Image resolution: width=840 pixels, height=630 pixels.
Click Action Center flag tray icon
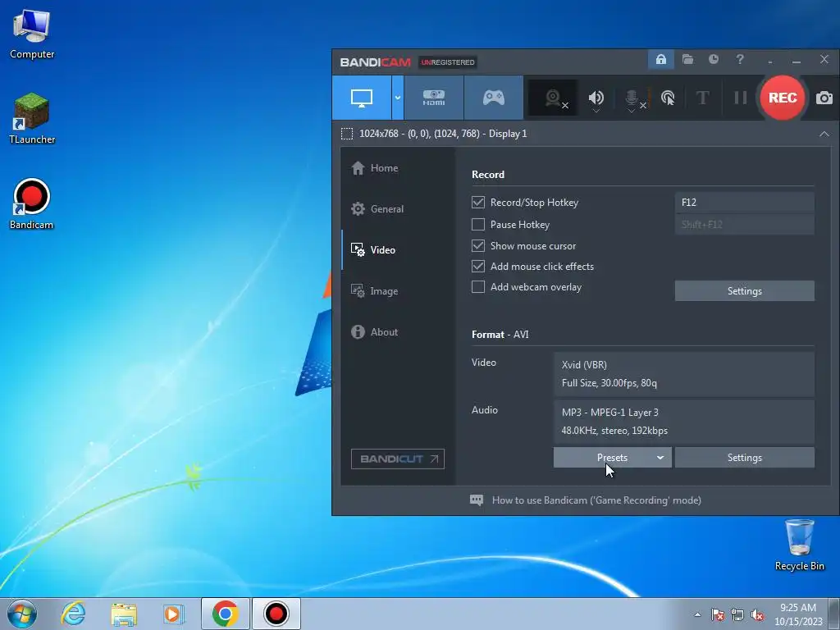718,614
